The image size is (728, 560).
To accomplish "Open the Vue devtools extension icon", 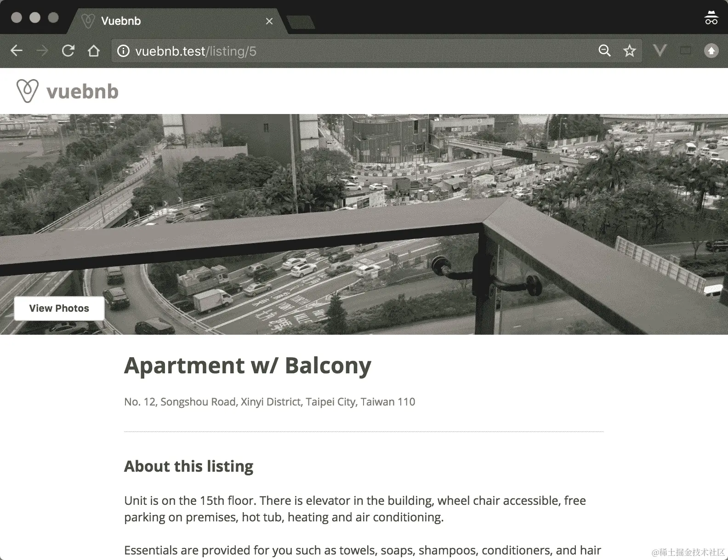I will coord(660,51).
